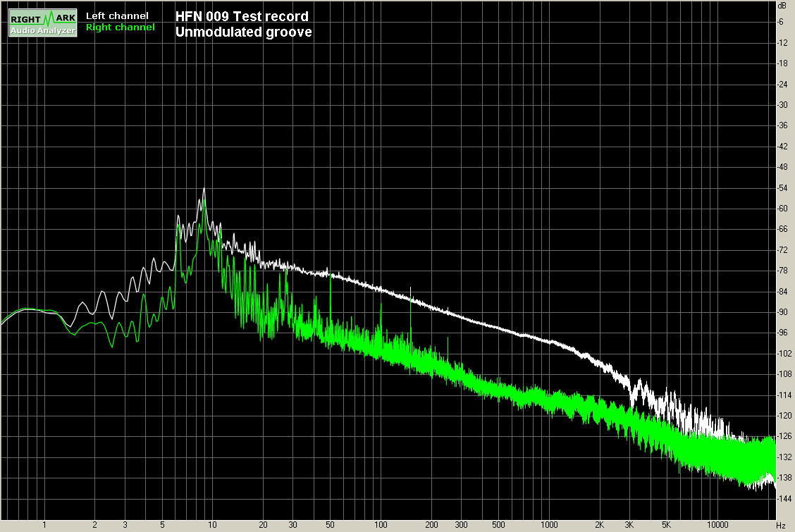Click the -12 dB axis label
This screenshot has width=795, height=532.
coord(782,42)
